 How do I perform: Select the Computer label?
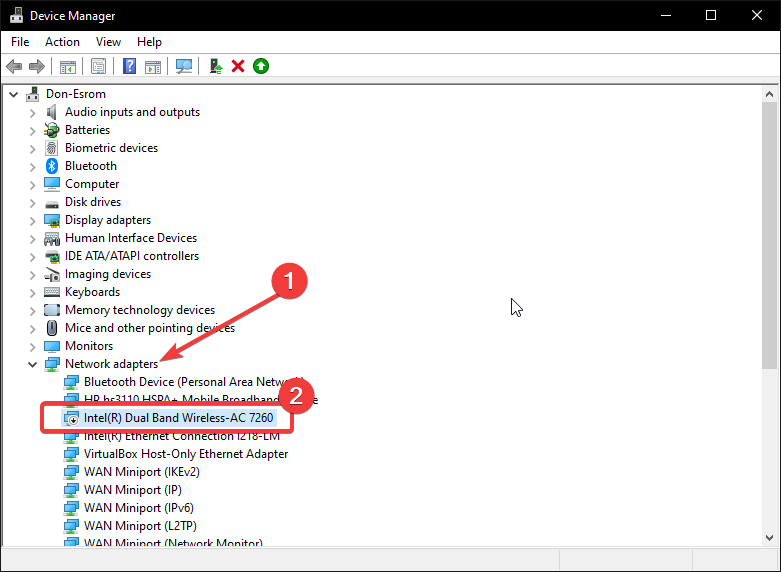click(92, 184)
